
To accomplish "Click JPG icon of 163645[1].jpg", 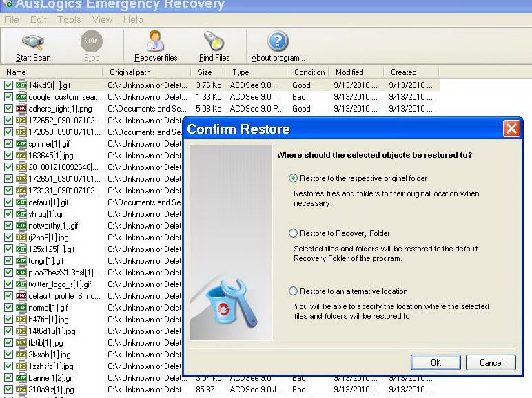I will [x=21, y=155].
